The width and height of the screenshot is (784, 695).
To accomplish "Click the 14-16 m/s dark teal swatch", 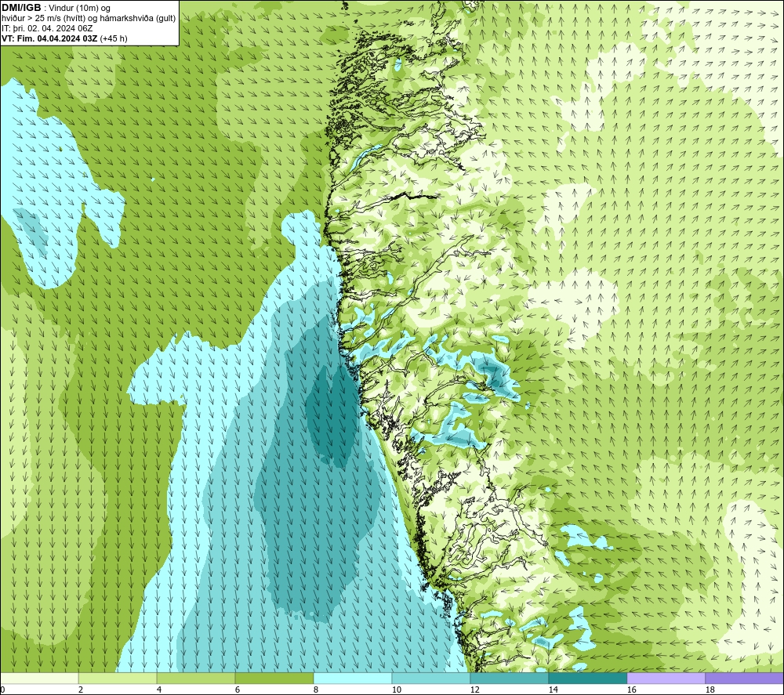I will click(x=587, y=678).
